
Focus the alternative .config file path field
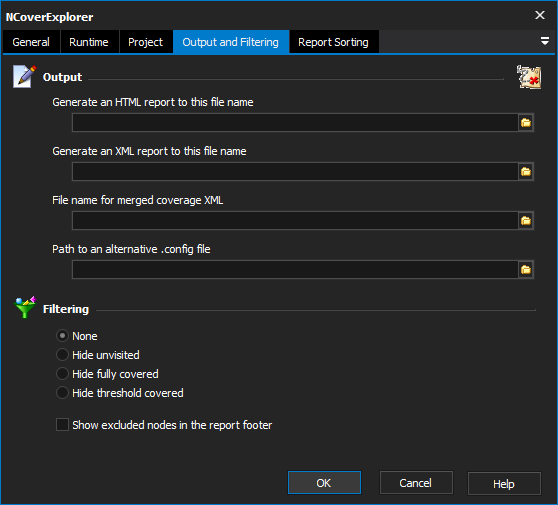pos(295,270)
